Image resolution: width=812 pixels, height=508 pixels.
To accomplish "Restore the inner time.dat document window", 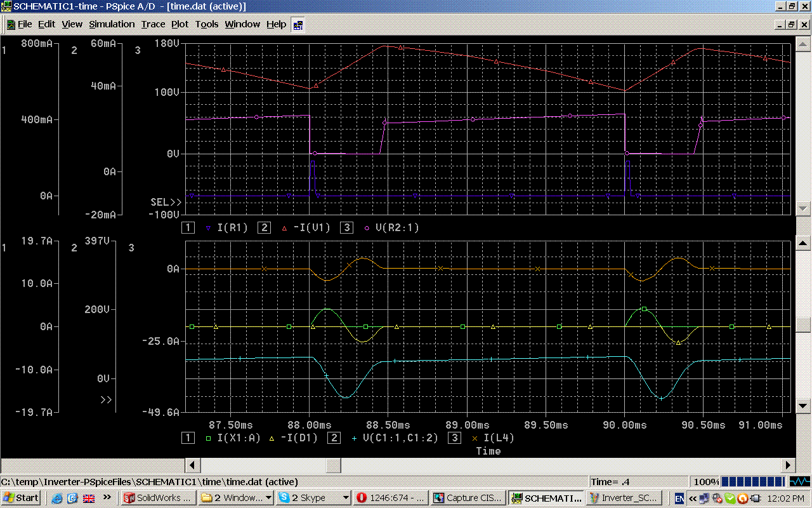I will (x=791, y=24).
